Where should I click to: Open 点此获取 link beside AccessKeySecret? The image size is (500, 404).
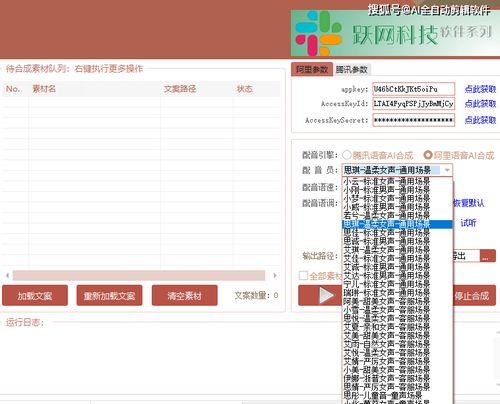pyautogui.click(x=480, y=119)
